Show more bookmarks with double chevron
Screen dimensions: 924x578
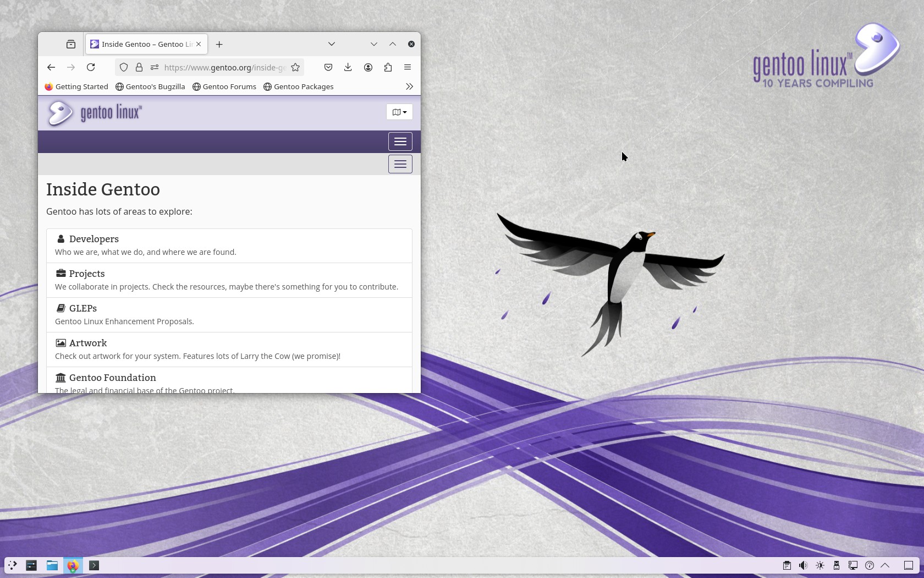coord(409,86)
